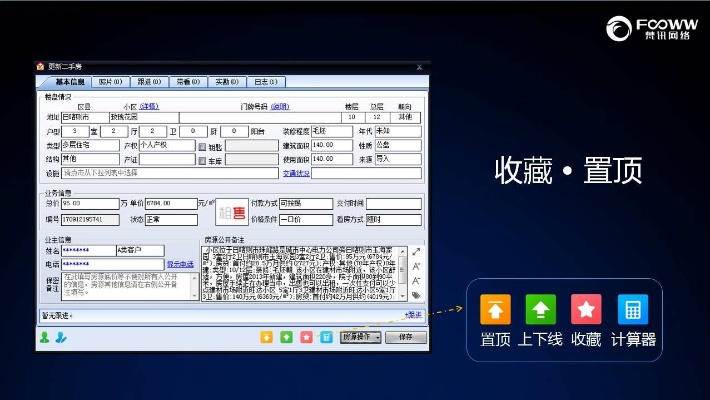Toggle the 车库 checkbox
Image resolution: width=710 pixels, height=400 pixels.
click(202, 159)
